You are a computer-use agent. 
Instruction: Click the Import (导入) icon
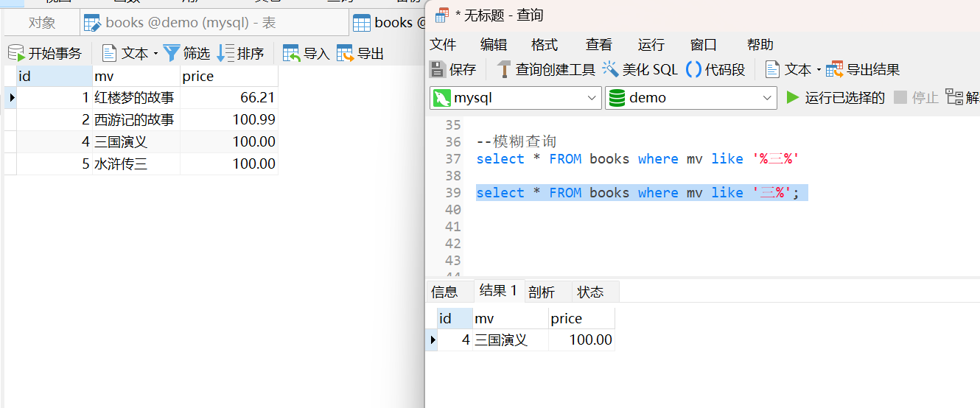(292, 53)
